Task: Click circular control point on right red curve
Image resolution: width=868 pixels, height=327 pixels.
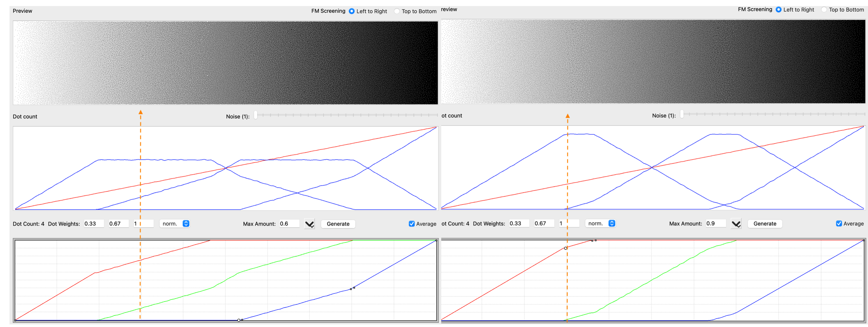Action: point(565,248)
